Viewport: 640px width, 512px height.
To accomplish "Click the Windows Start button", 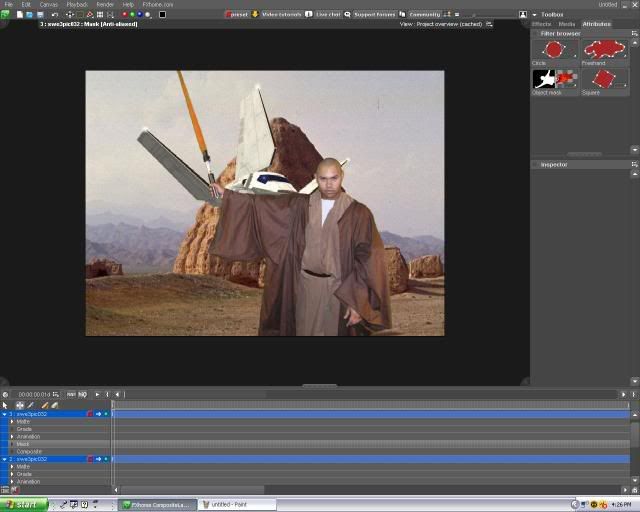I will pyautogui.click(x=24, y=505).
